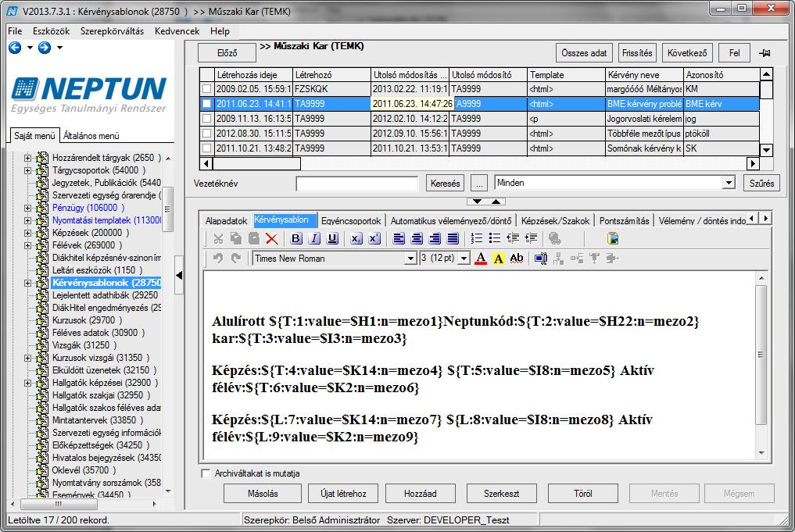The height and width of the screenshot is (532, 795).
Task: Click the Cut scissors icon in editor toolbar
Action: [x=218, y=238]
